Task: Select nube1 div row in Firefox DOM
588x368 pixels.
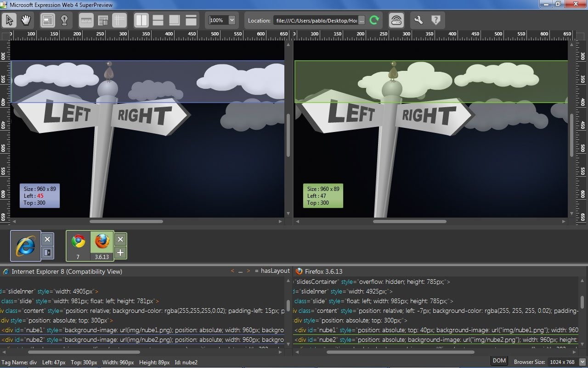Action: 435,330
